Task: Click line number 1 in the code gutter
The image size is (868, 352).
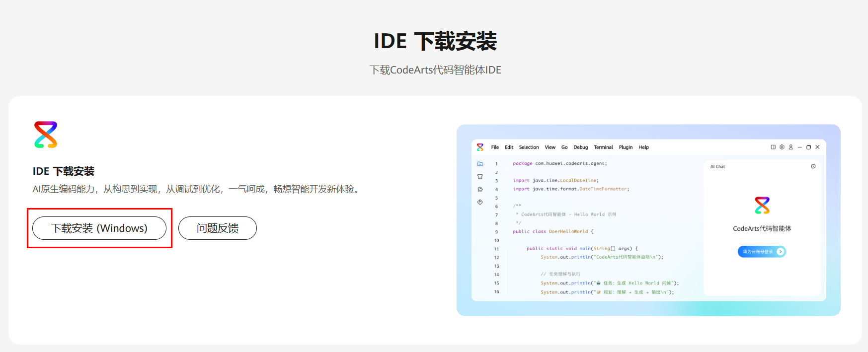Action: (x=496, y=164)
